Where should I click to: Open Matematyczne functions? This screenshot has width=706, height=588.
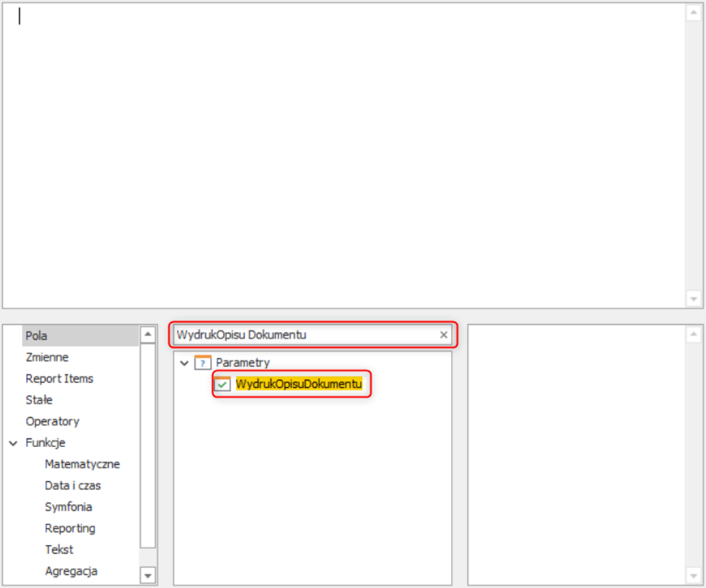pos(82,464)
